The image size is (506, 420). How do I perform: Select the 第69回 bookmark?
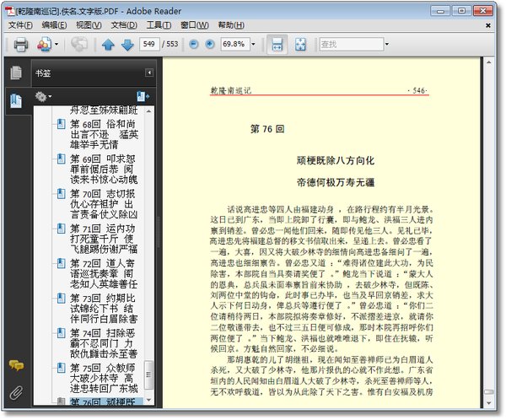(104, 169)
